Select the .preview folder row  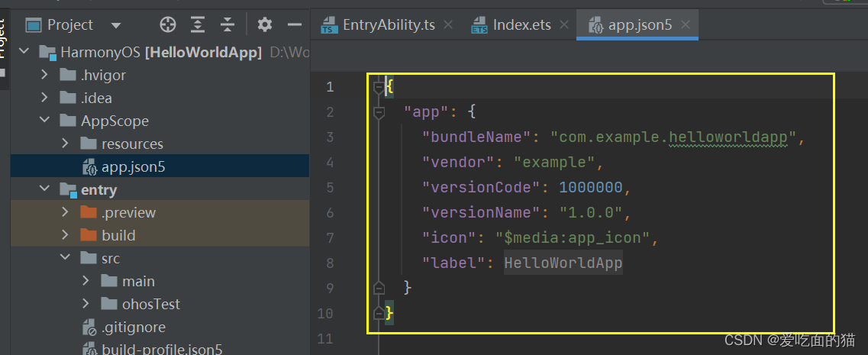click(160, 212)
